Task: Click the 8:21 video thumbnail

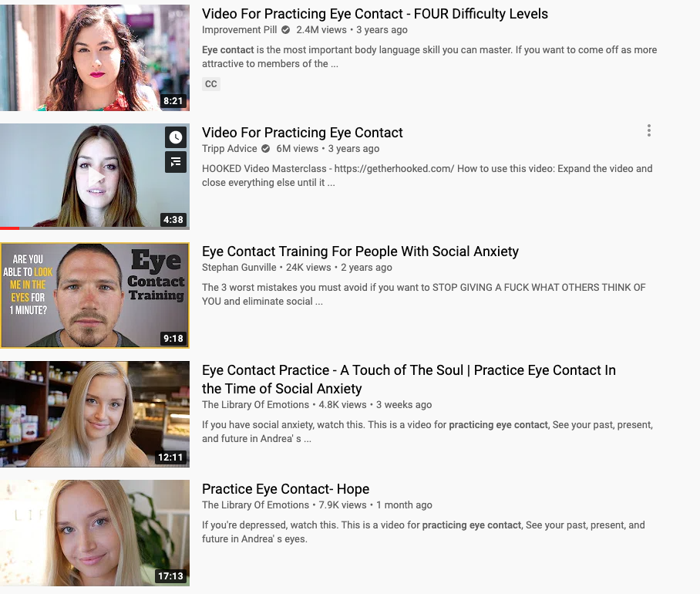Action: coord(95,58)
